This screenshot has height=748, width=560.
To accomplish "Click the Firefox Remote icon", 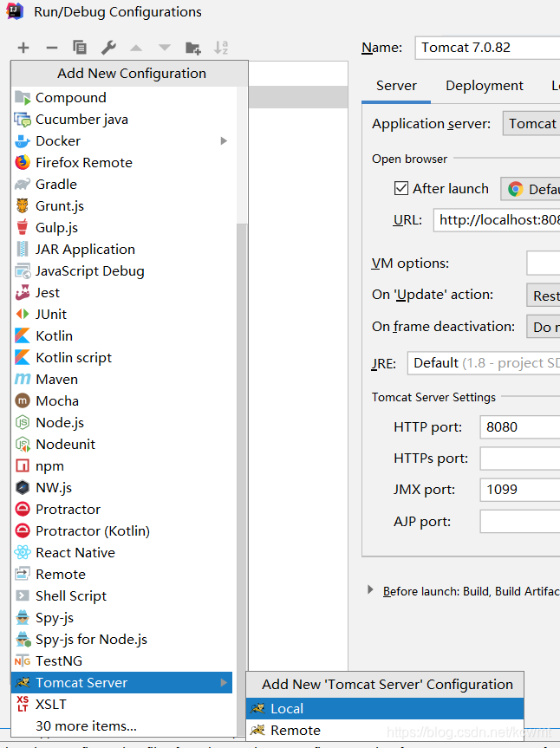I will click(x=23, y=162).
